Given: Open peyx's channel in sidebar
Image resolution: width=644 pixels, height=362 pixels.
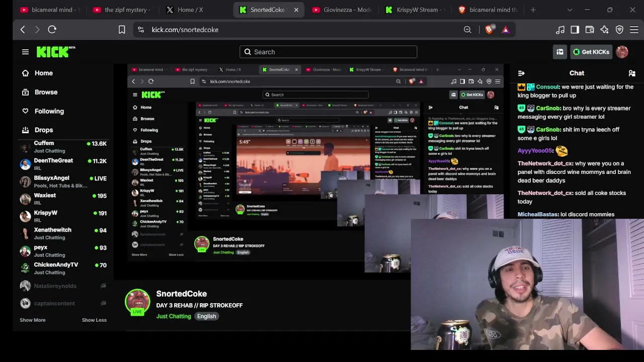Looking at the screenshot, I should [x=63, y=251].
